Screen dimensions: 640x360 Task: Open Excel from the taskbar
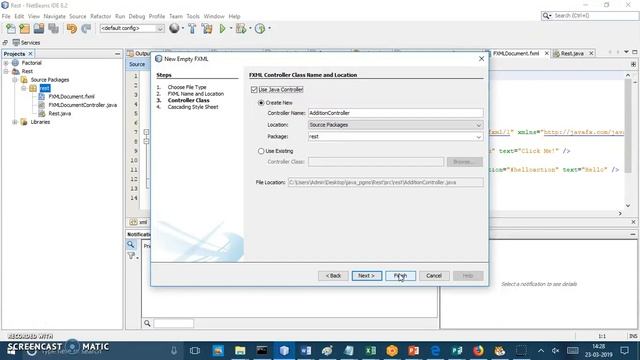370,350
